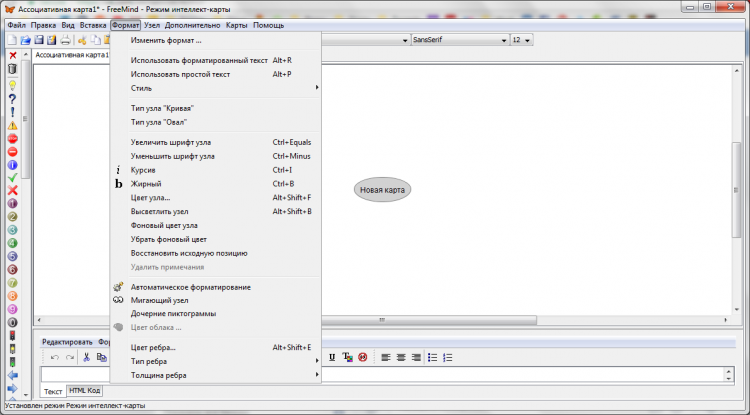Insert a bulleted list in note
The width and height of the screenshot is (750, 415).
tap(432, 358)
